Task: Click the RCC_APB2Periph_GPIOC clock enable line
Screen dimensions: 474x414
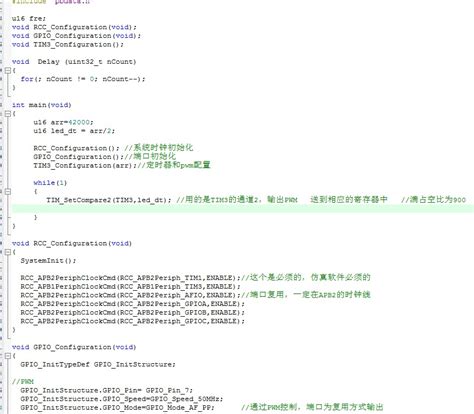Action: pos(133,321)
